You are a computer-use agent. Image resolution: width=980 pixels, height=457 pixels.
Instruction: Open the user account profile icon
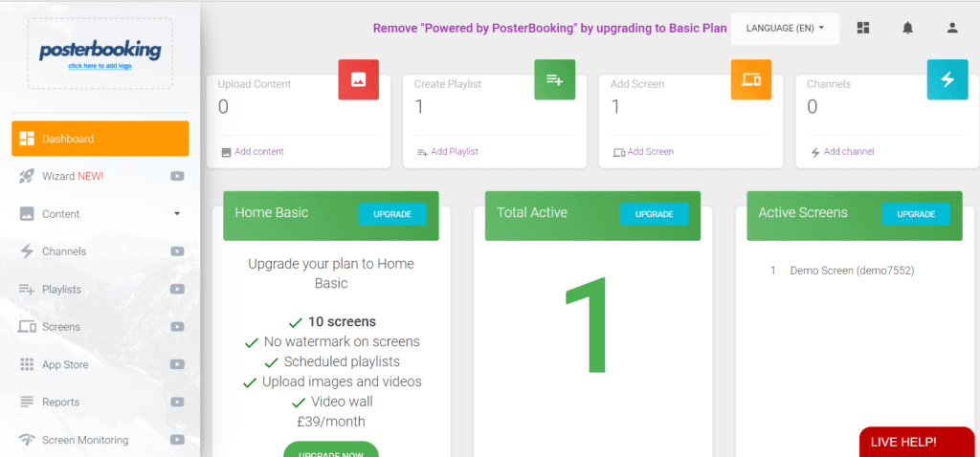(952, 28)
